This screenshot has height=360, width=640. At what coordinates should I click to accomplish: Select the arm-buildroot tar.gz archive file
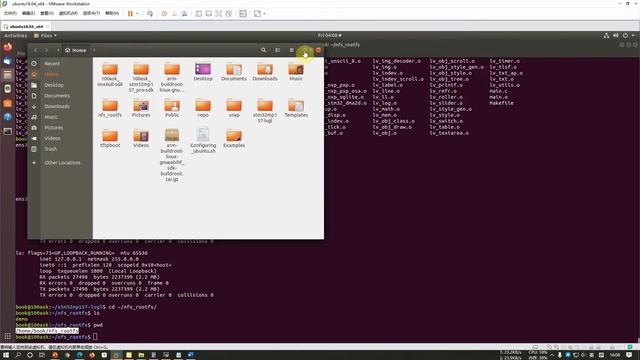click(x=172, y=155)
